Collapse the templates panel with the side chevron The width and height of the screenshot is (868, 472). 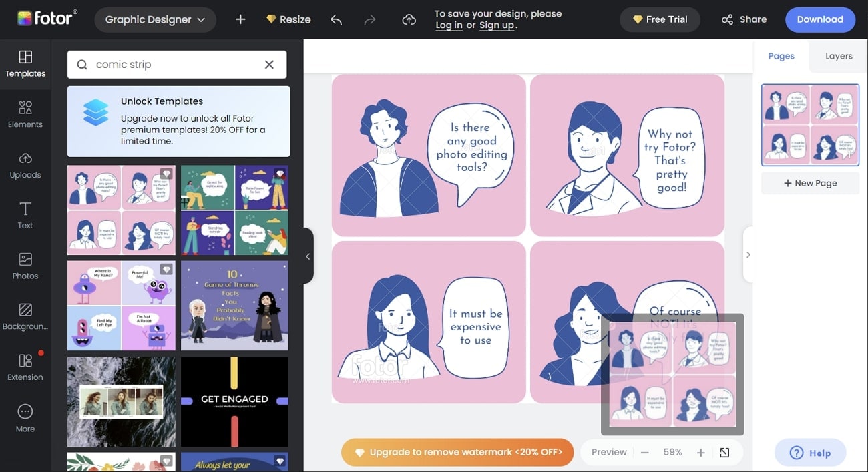coord(307,256)
